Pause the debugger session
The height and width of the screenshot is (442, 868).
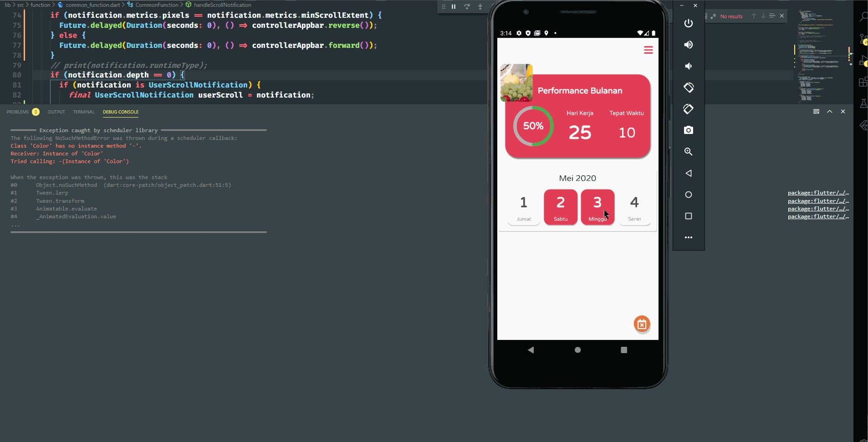tap(453, 6)
